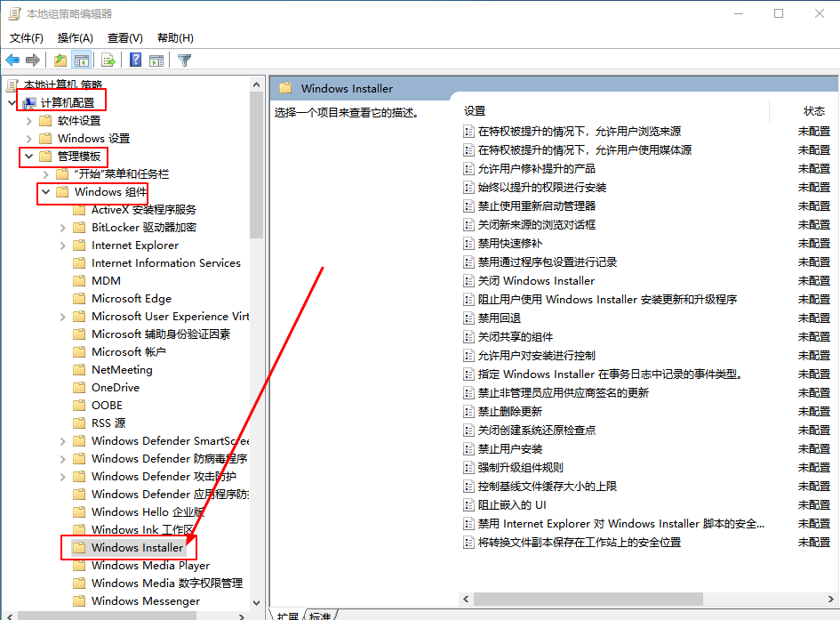Click the export list toolbar icon
The height and width of the screenshot is (620, 840).
click(107, 60)
